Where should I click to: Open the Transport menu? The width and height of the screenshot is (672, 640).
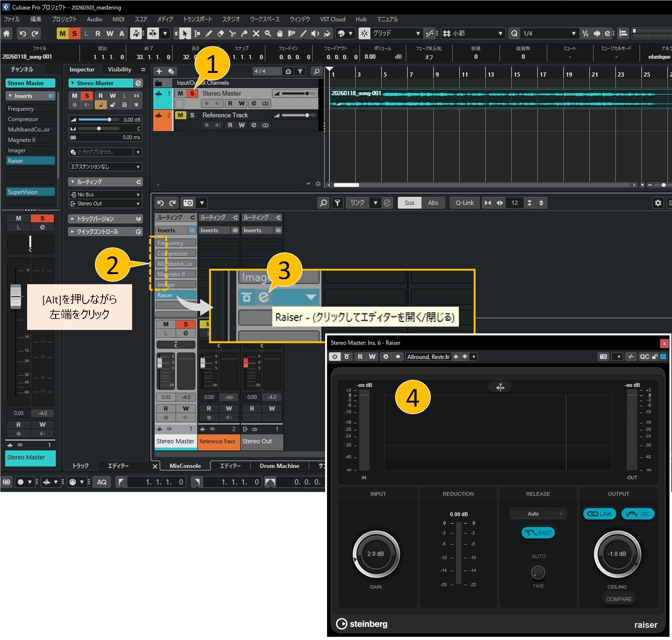click(x=197, y=20)
